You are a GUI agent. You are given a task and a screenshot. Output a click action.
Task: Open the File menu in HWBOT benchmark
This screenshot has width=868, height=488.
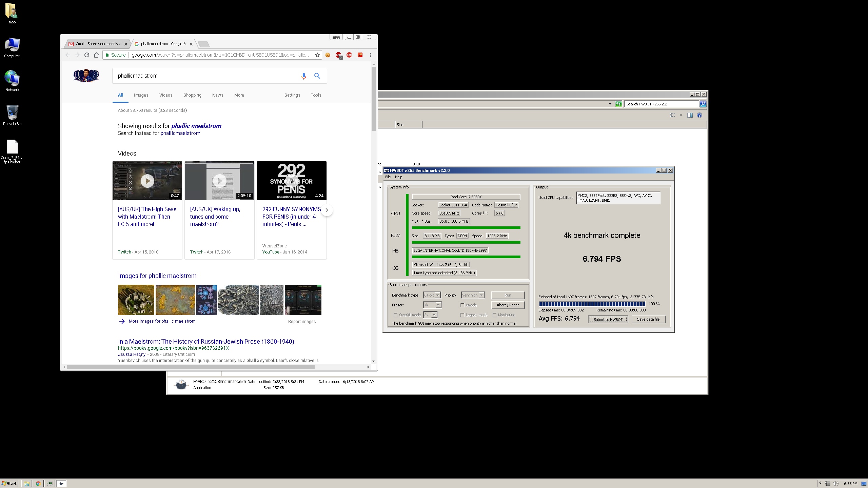click(x=388, y=177)
